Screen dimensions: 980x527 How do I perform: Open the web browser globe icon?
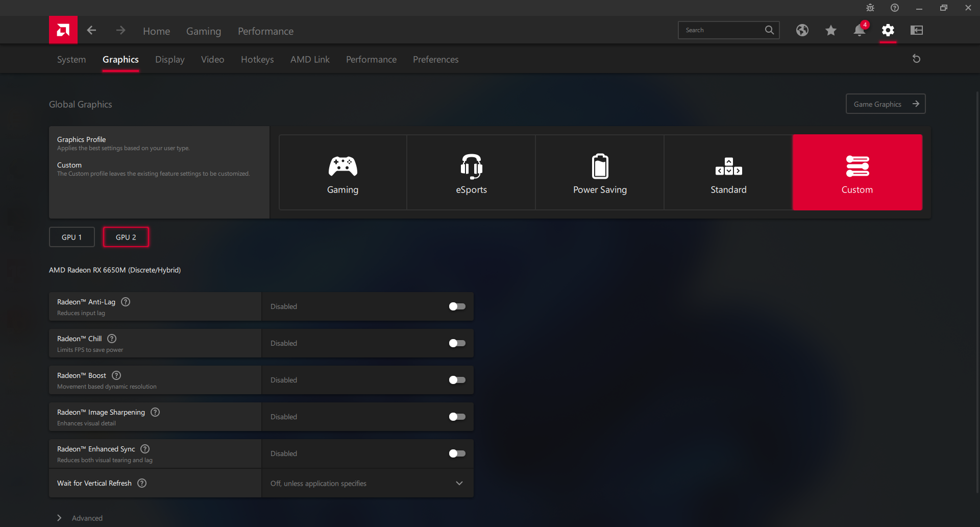tap(802, 30)
